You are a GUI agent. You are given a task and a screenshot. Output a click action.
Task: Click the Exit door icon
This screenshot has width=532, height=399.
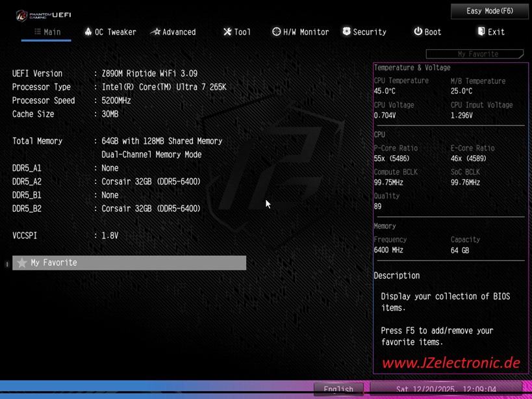(481, 32)
